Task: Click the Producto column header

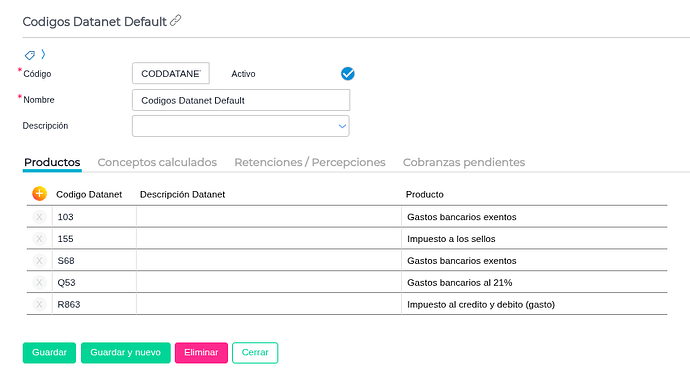Action: pos(424,194)
